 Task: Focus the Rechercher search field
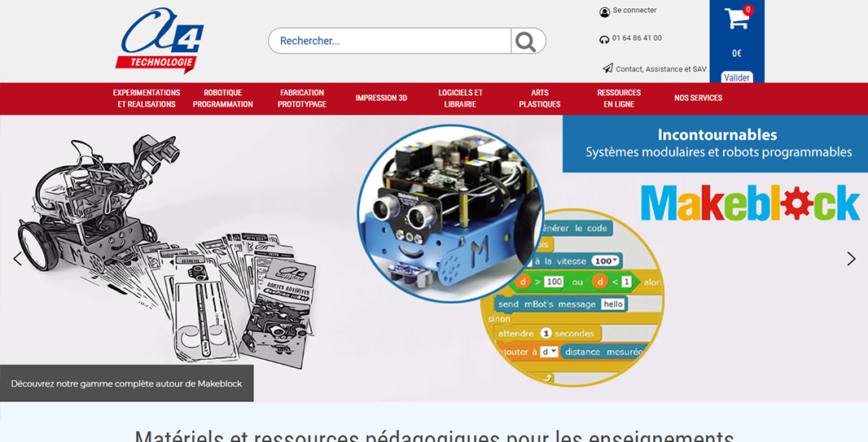click(390, 41)
